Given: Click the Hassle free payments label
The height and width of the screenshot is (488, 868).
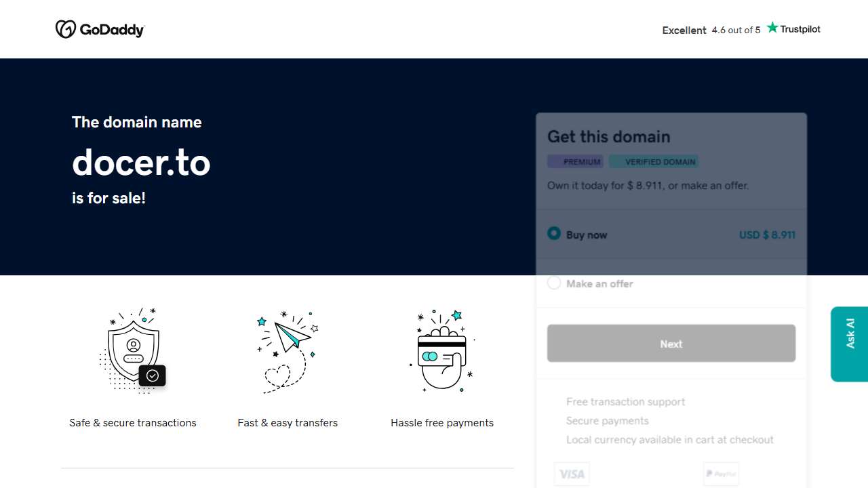Looking at the screenshot, I should [x=442, y=423].
